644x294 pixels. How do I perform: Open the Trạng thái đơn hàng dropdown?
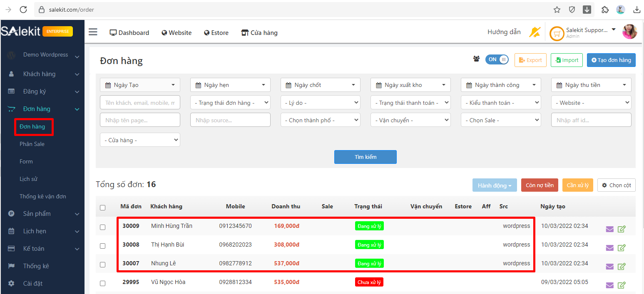point(230,103)
